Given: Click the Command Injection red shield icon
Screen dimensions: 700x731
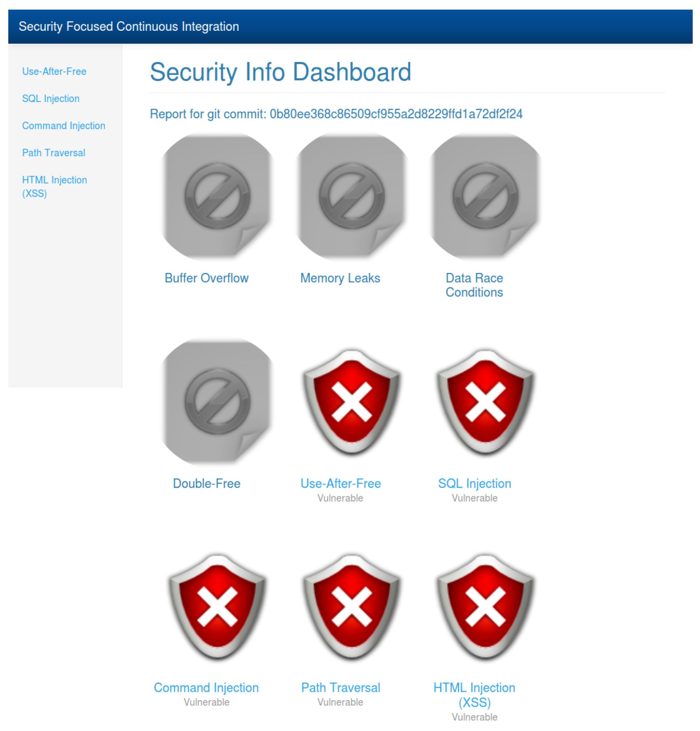Looking at the screenshot, I should pyautogui.click(x=217, y=607).
